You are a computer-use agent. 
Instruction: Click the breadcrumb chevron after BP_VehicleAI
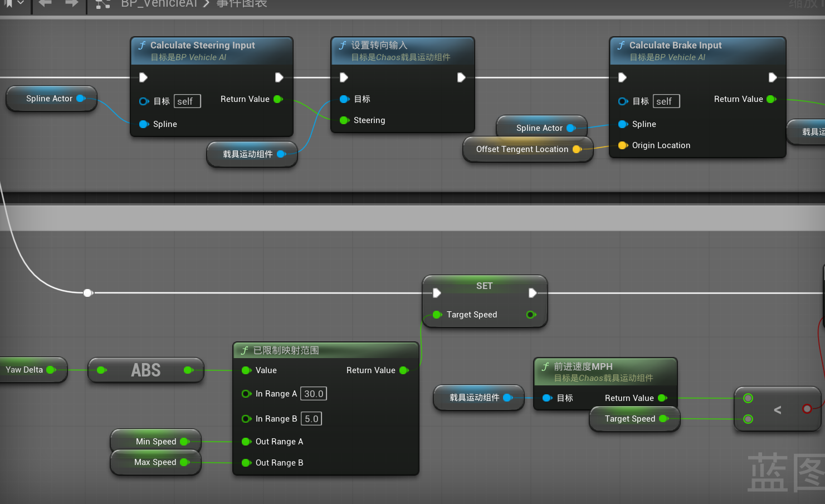[206, 4]
